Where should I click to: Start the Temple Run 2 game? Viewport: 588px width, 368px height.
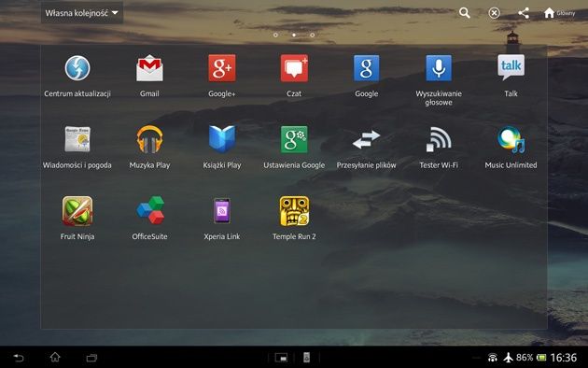point(294,211)
